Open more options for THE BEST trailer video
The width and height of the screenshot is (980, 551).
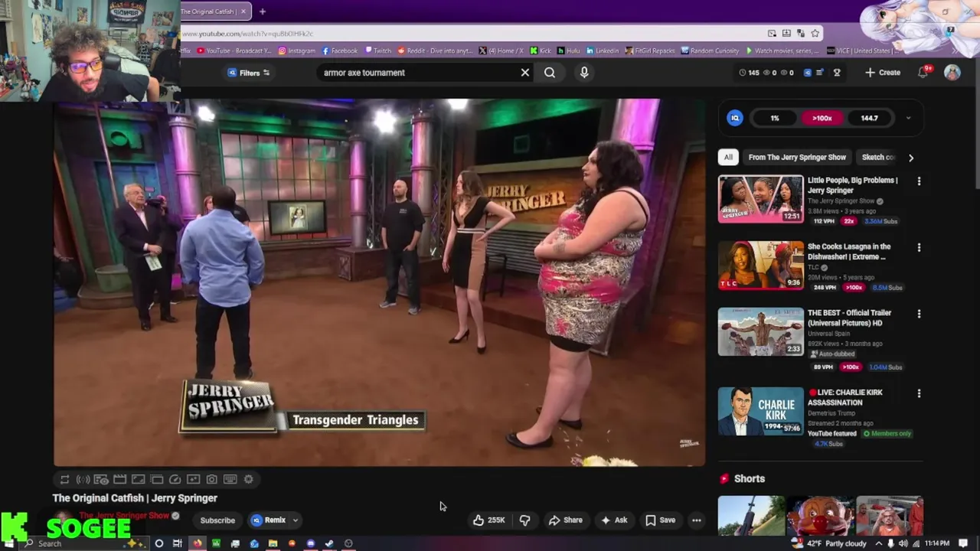[919, 314]
